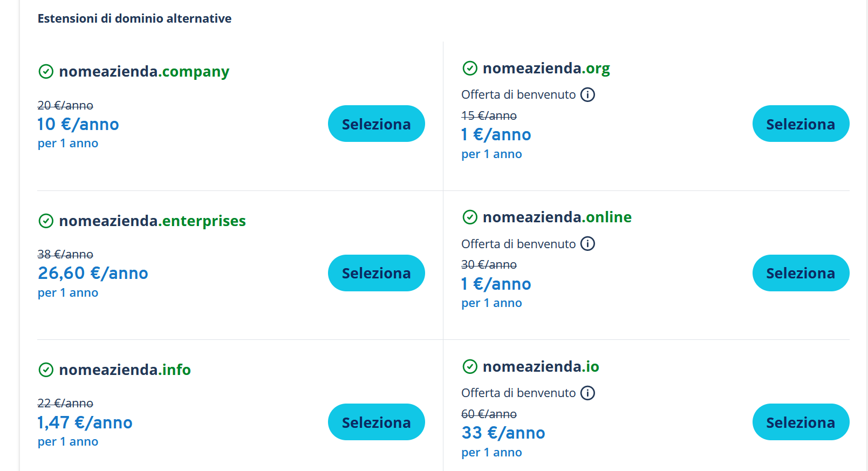Click info icon next to .org welcome offer

coord(587,94)
